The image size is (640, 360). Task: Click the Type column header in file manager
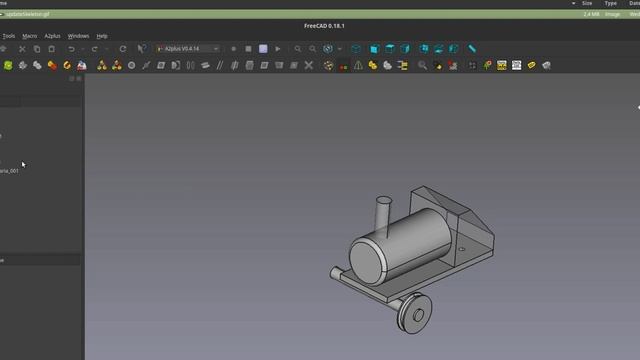[x=611, y=3]
